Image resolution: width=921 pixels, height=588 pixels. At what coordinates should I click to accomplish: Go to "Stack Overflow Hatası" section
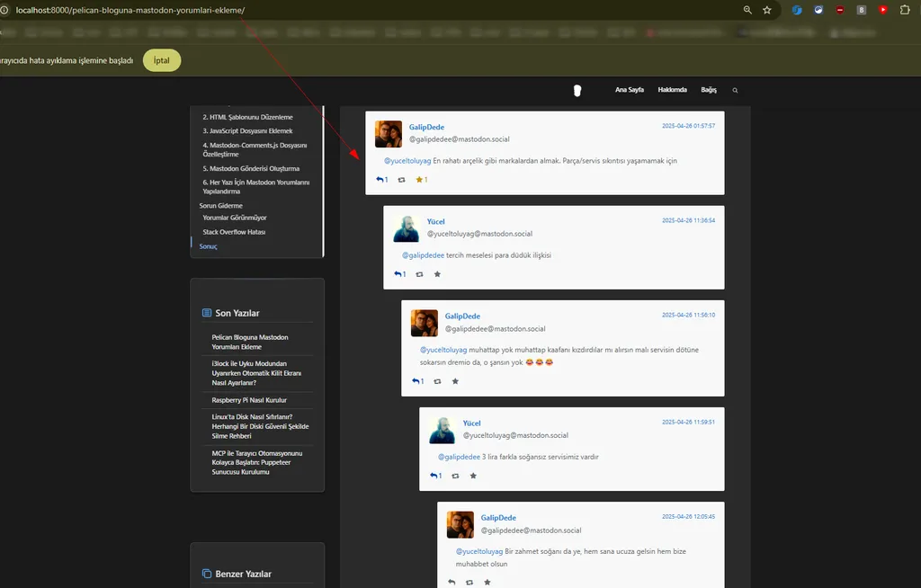[235, 232]
